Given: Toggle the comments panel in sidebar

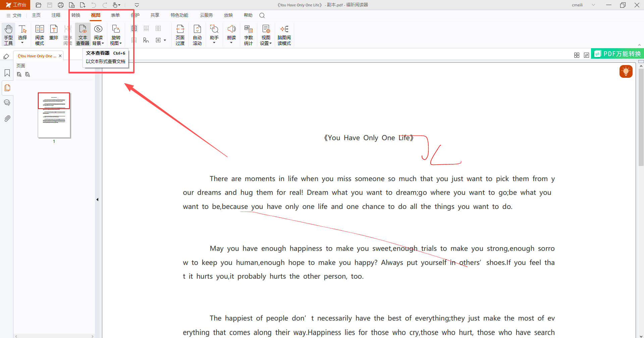Looking at the screenshot, I should tap(7, 103).
